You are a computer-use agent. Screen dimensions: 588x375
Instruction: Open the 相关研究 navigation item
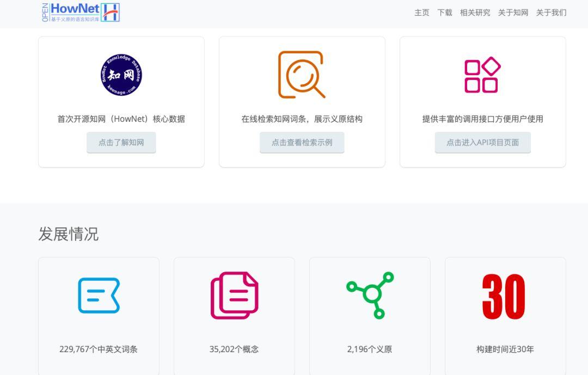point(475,13)
